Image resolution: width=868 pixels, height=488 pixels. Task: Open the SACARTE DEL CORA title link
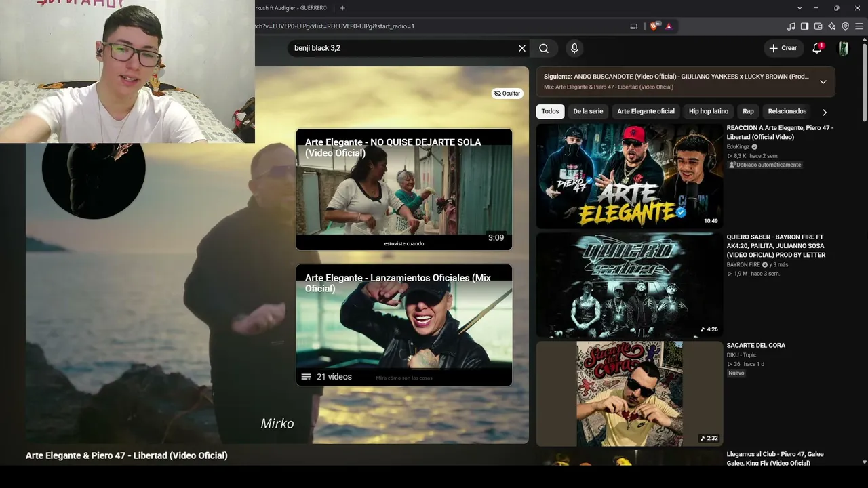tap(756, 346)
